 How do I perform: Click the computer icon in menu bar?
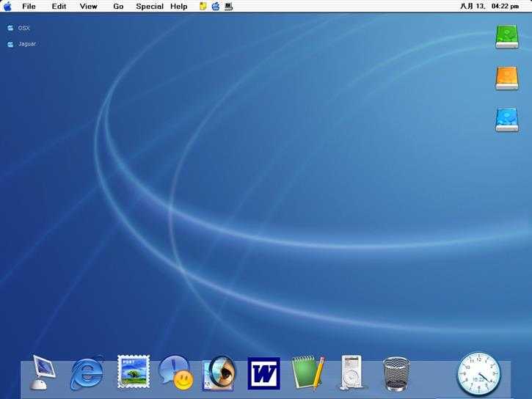tap(229, 6)
